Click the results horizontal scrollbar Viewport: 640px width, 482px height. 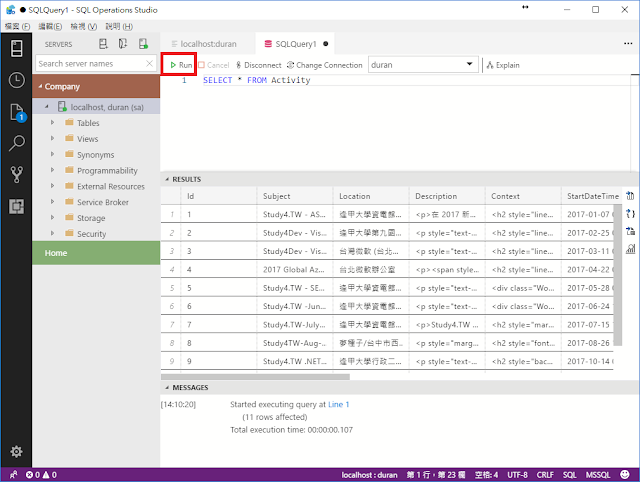click(256, 377)
